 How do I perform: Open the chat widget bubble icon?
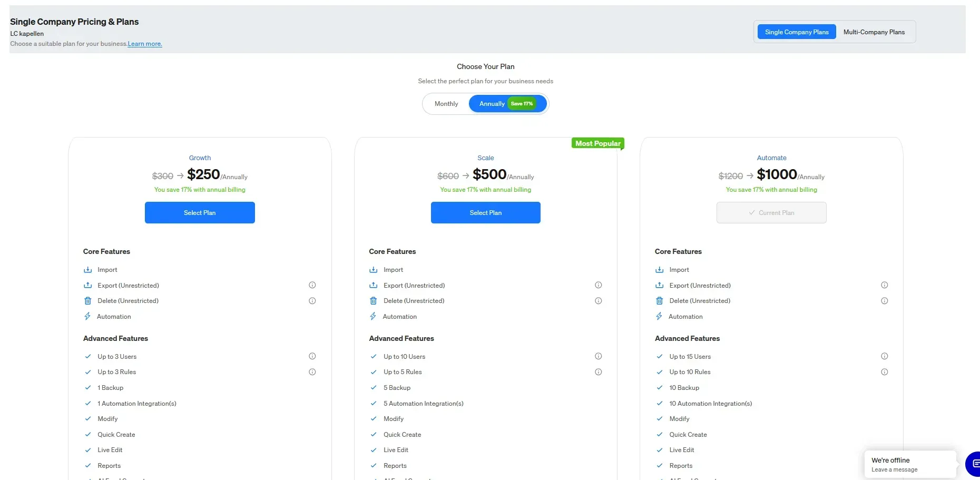(x=974, y=464)
